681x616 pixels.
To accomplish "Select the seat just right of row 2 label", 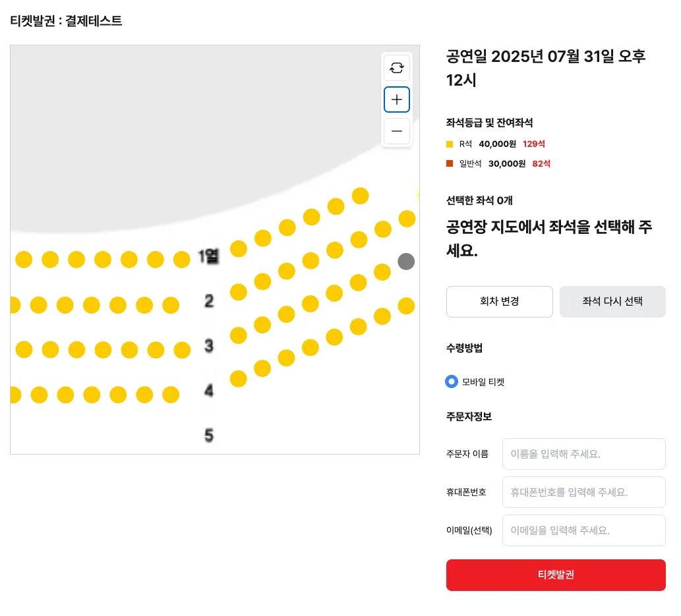I will [x=239, y=292].
